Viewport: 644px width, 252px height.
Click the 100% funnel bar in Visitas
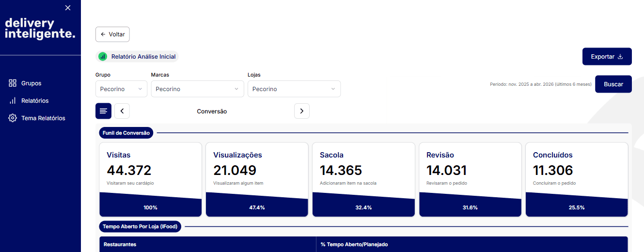150,205
